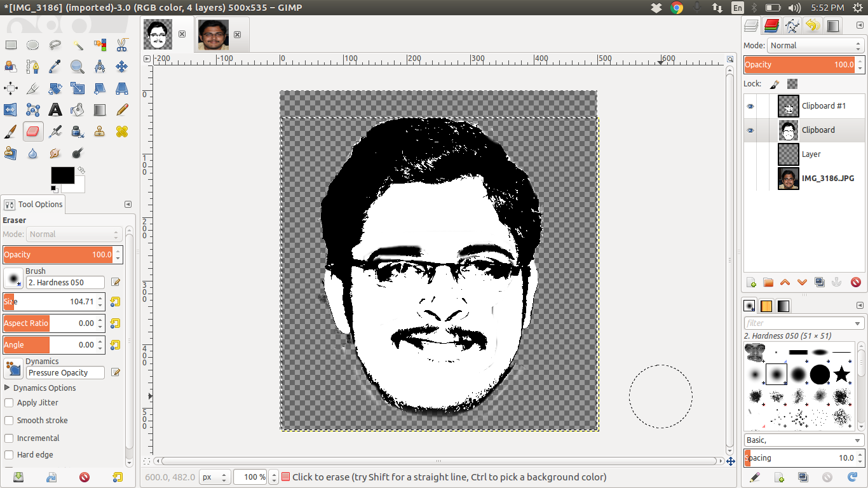Open the Tool Options tab menu

coord(128,204)
